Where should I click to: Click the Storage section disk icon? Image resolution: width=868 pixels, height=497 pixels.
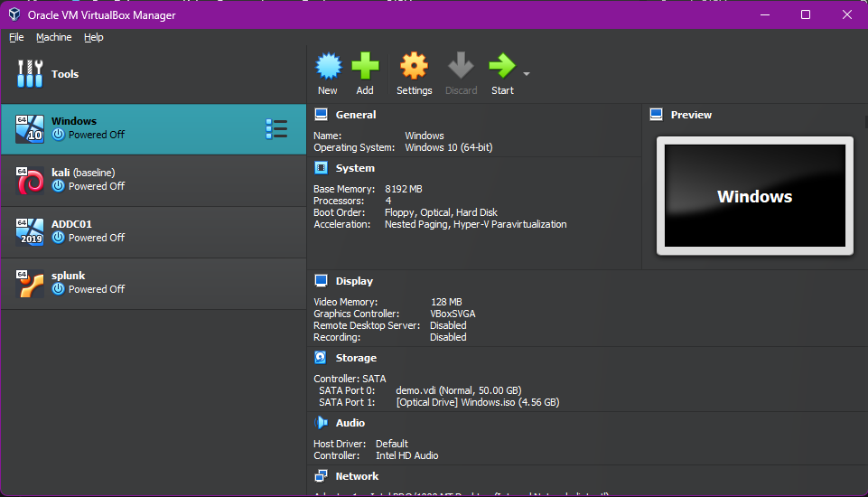(x=321, y=358)
